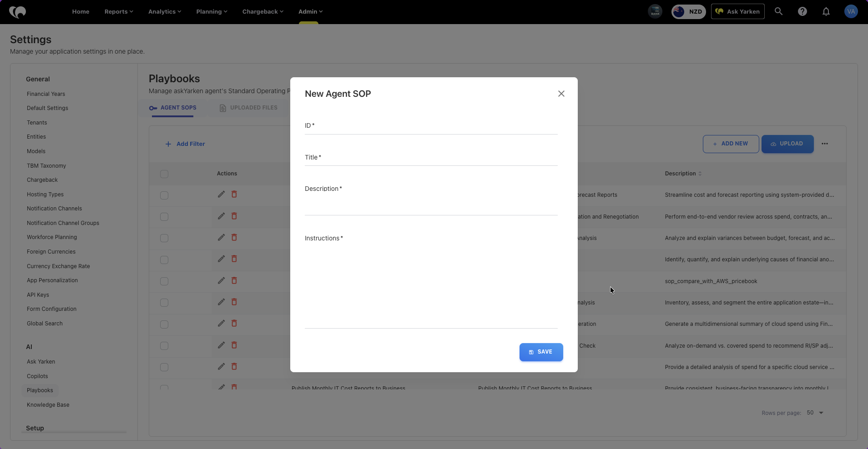Delete the vendor review row

[x=234, y=216]
